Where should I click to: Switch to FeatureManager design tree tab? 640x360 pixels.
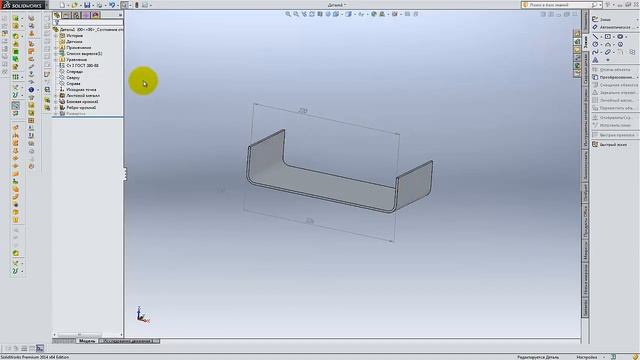tap(57, 15)
